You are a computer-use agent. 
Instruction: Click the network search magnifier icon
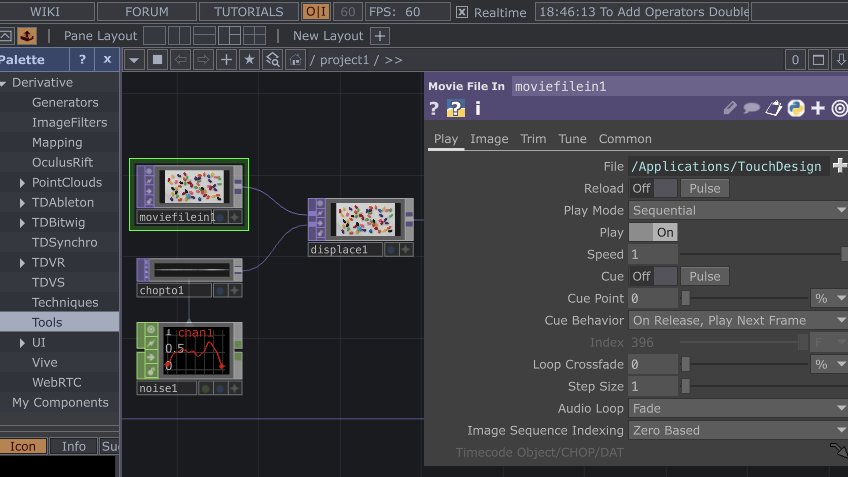273,59
